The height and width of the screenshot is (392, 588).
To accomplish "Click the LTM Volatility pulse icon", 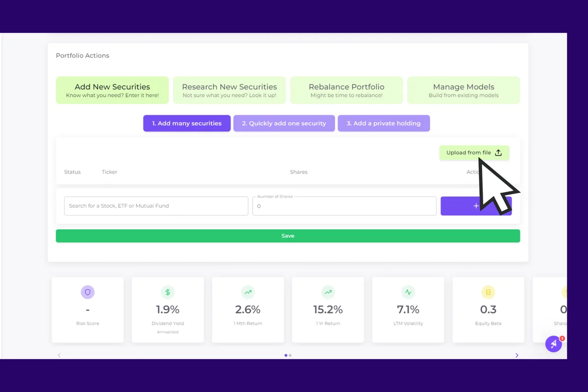I will click(x=408, y=292).
